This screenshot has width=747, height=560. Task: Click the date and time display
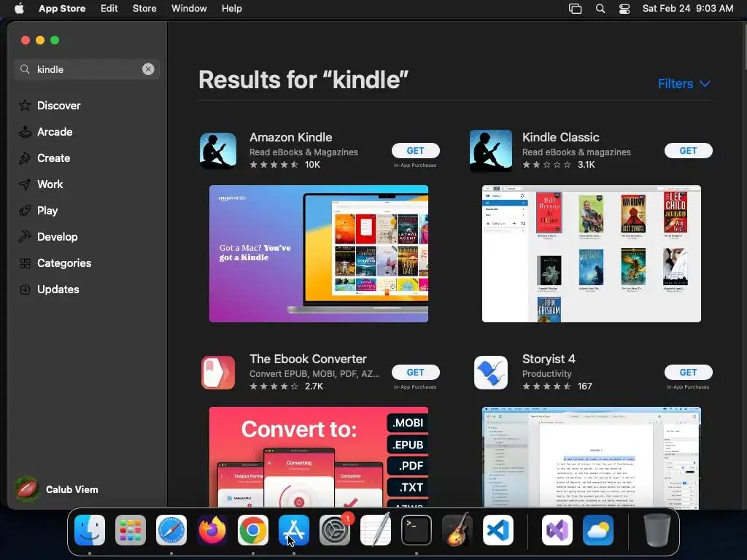coord(687,9)
